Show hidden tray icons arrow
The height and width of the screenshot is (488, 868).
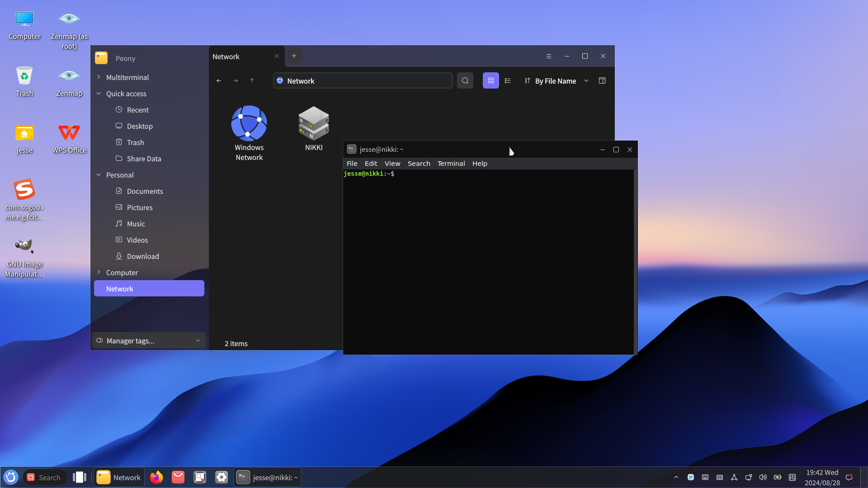[676, 477]
